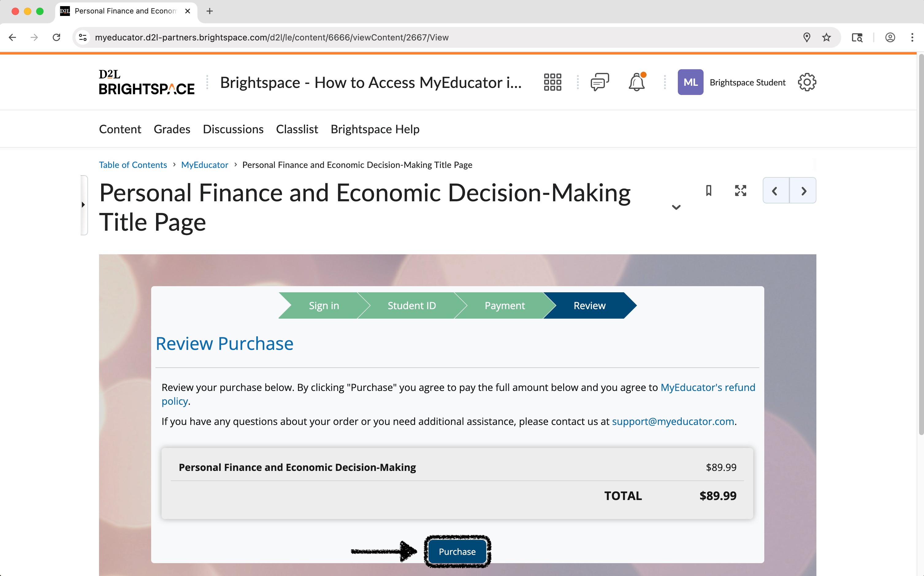Screen dimensions: 924x576
Task: Go to the previous content topic
Action: 775,191
